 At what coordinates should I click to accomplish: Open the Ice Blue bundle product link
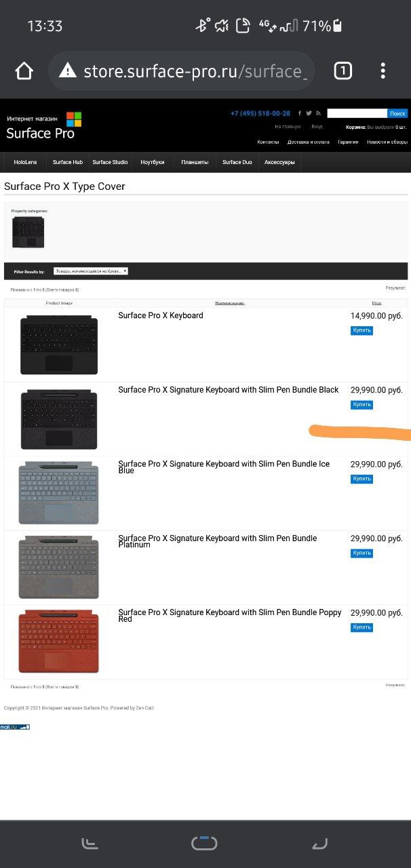224,467
